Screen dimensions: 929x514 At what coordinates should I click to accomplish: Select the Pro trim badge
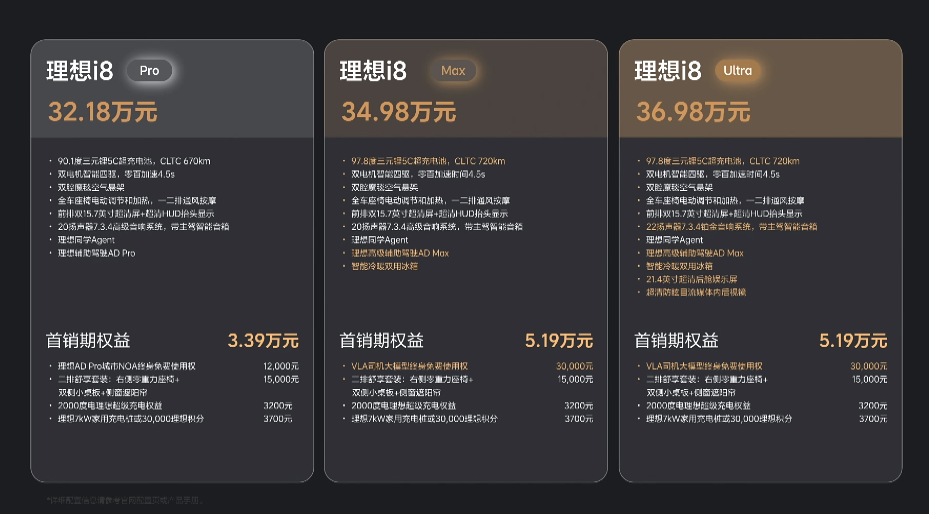149,70
